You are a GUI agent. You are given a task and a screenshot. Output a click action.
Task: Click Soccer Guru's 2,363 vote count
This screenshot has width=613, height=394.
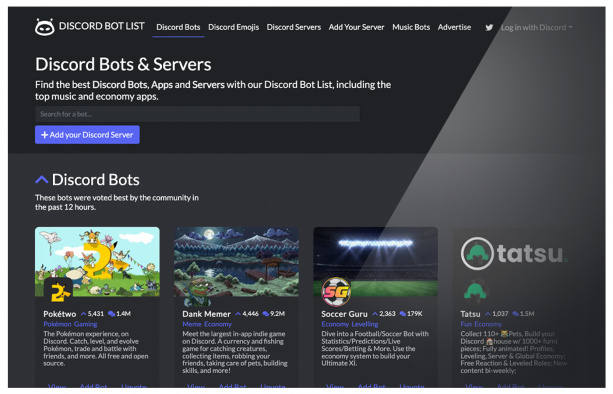click(387, 313)
